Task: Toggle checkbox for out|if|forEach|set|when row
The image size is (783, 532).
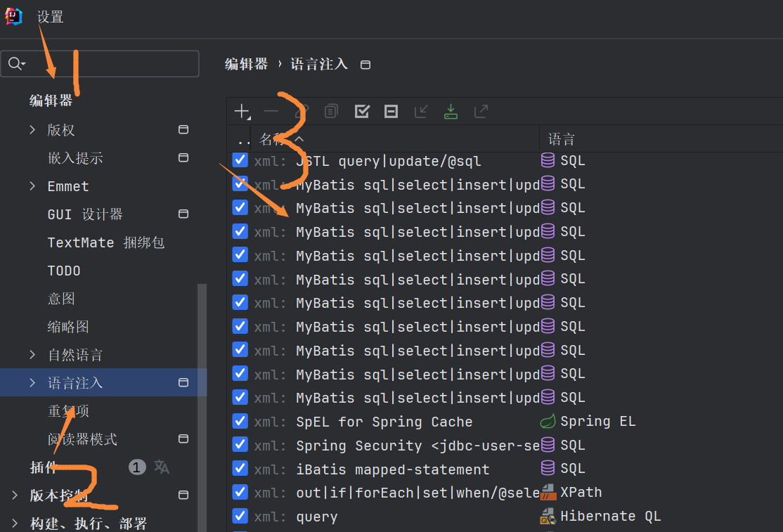Action: 240,492
